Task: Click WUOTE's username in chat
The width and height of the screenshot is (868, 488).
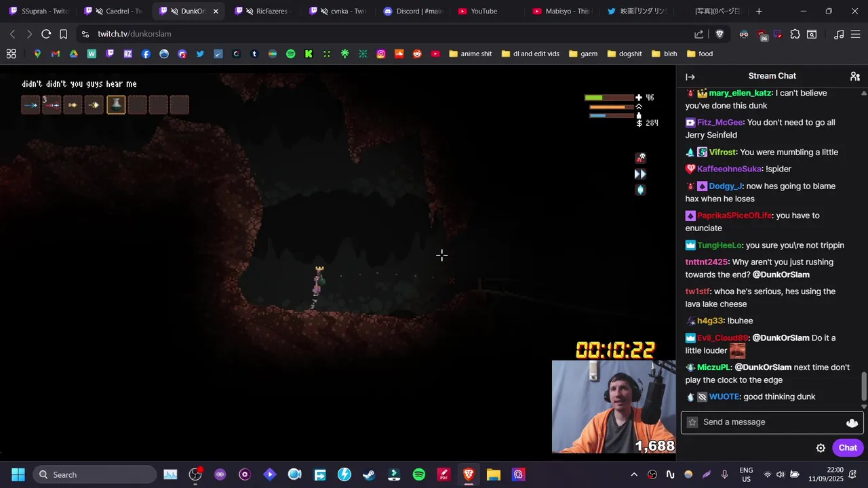Action: pyautogui.click(x=724, y=397)
